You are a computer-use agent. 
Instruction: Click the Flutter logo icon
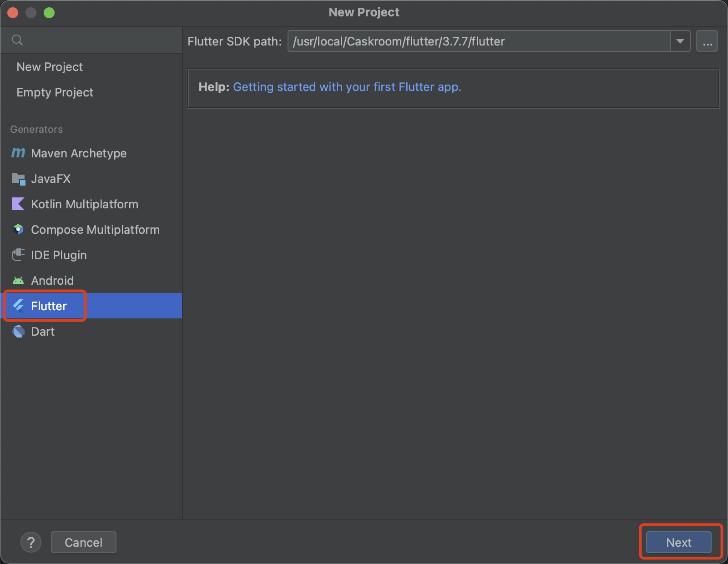[18, 306]
